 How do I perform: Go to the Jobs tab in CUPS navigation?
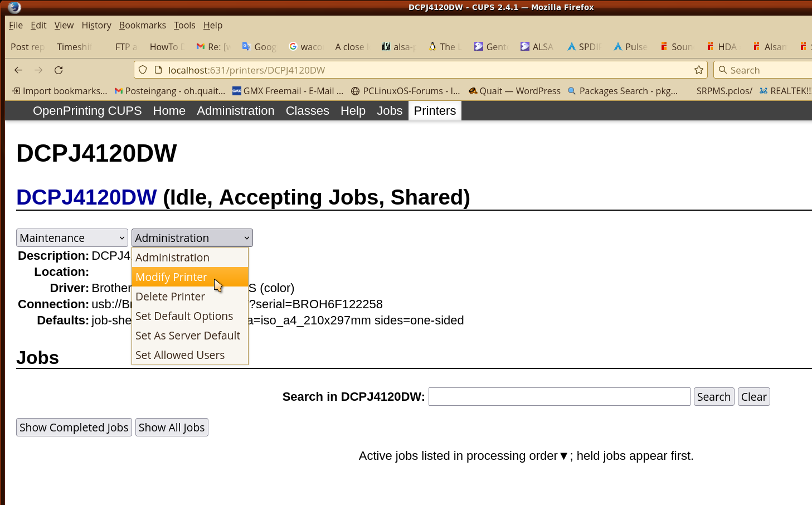(x=389, y=111)
